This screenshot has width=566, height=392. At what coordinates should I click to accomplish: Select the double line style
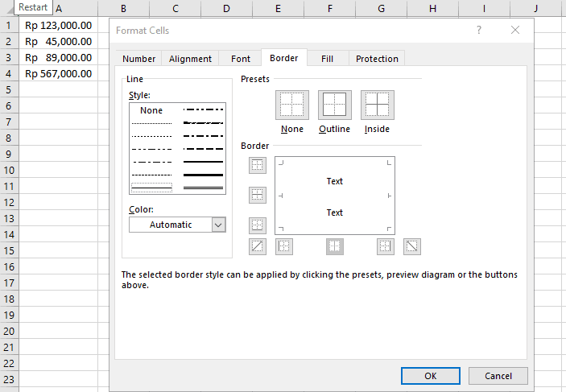[x=203, y=188]
